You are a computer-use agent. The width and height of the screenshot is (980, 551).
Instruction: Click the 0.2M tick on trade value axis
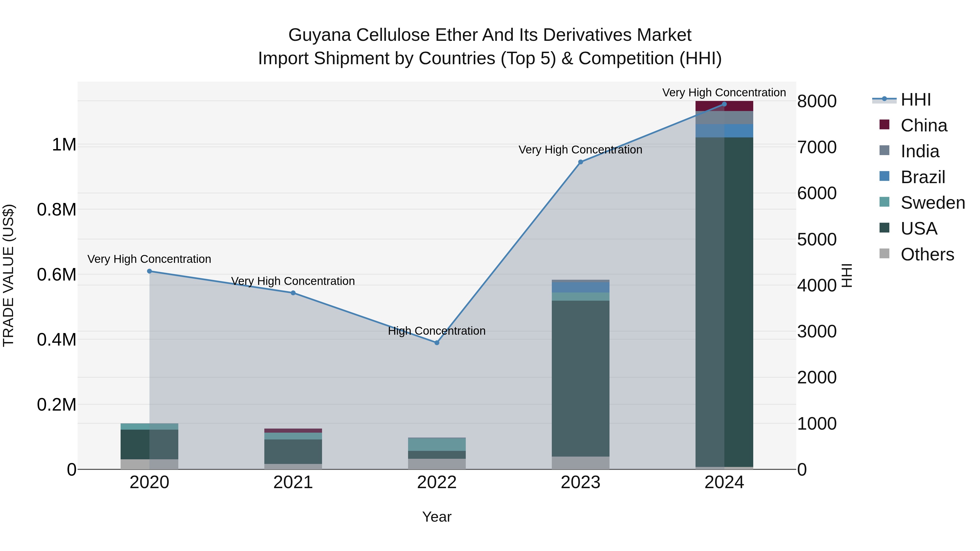(x=57, y=405)
